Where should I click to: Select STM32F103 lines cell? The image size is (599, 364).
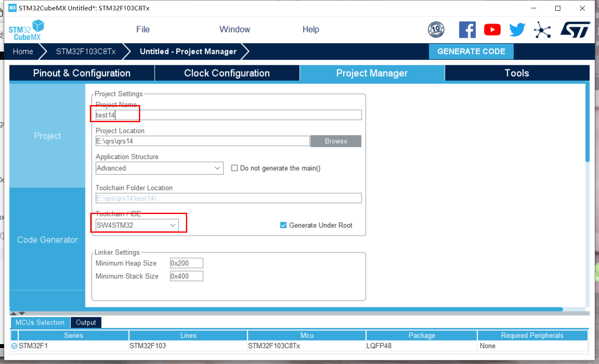click(x=188, y=346)
